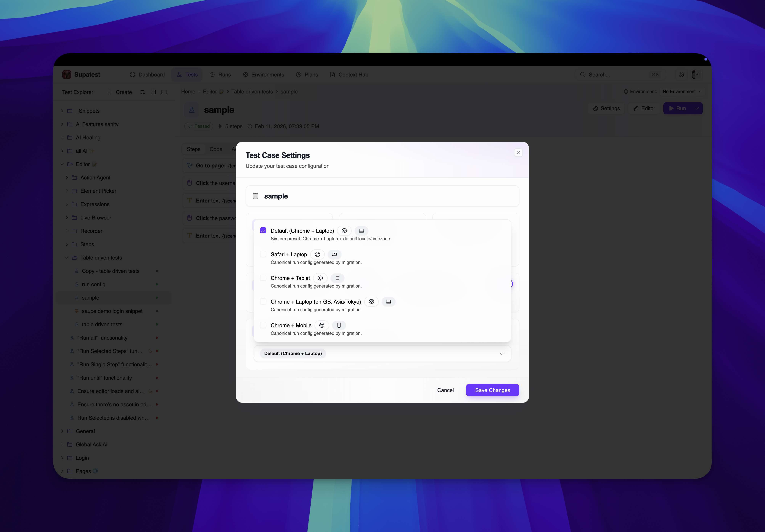Click the Save Changes button

[x=493, y=390]
